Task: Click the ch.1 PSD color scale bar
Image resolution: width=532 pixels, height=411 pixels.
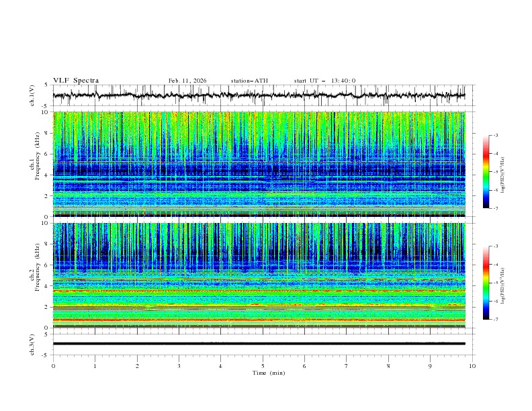Action: tap(486, 172)
